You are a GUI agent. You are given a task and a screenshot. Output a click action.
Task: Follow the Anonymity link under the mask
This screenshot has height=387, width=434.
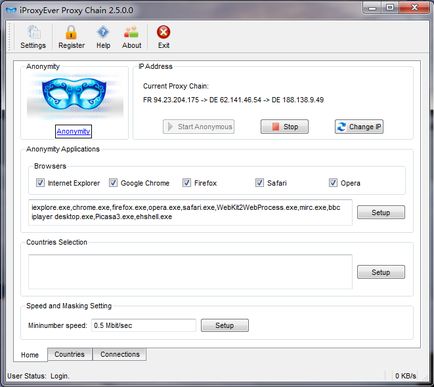pyautogui.click(x=73, y=131)
